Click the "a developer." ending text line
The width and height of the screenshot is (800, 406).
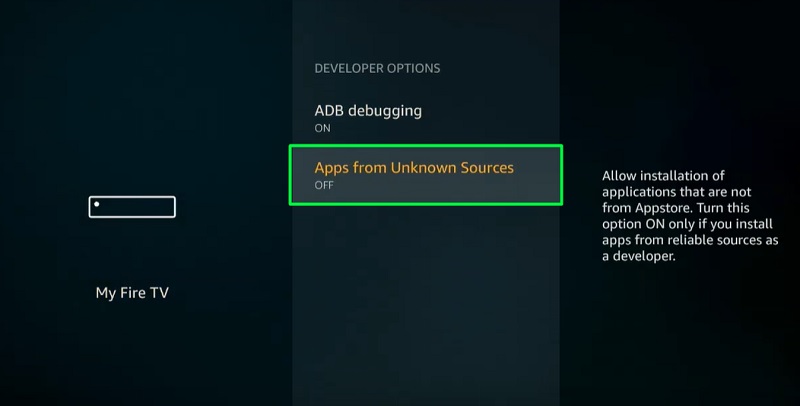click(639, 256)
